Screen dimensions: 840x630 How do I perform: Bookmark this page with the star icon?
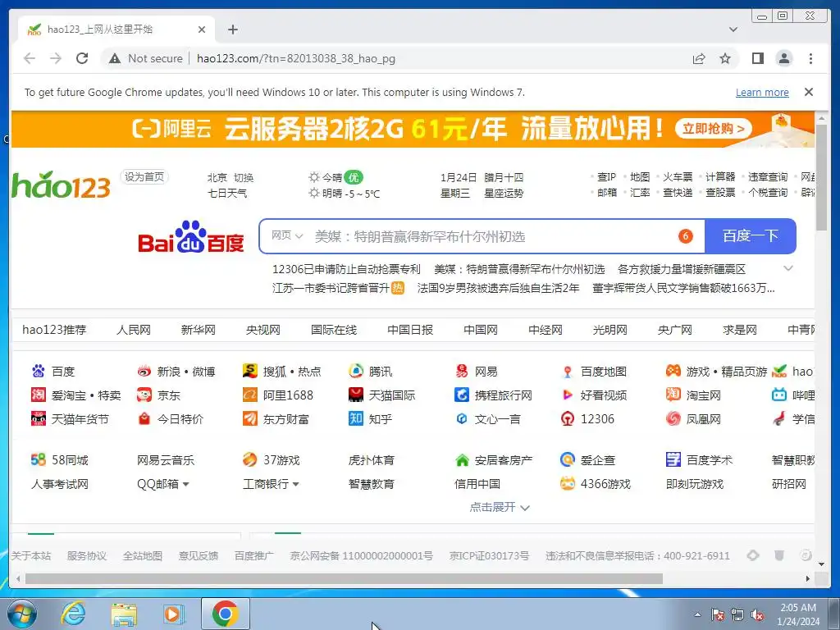point(725,58)
